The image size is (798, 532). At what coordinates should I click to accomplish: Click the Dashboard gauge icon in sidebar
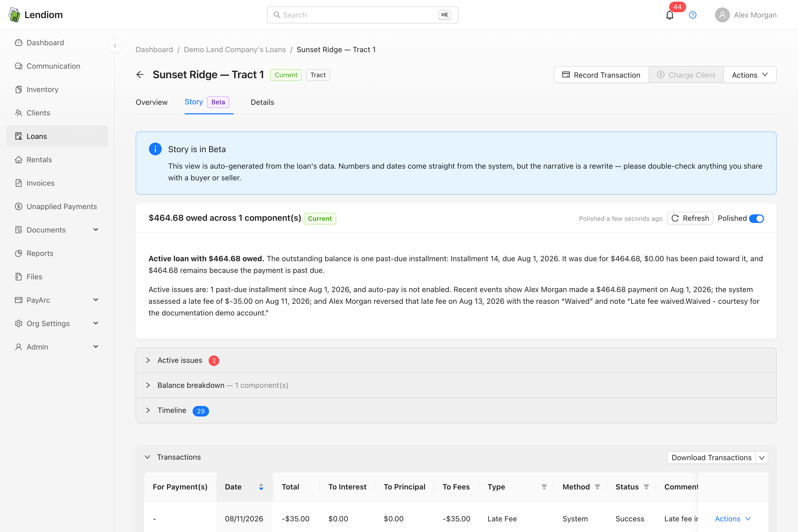19,43
